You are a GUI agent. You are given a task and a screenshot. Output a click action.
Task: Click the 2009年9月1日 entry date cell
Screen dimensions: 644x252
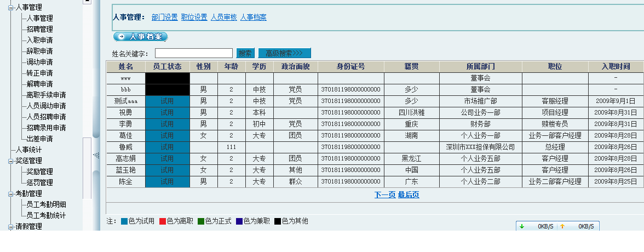tap(616, 101)
